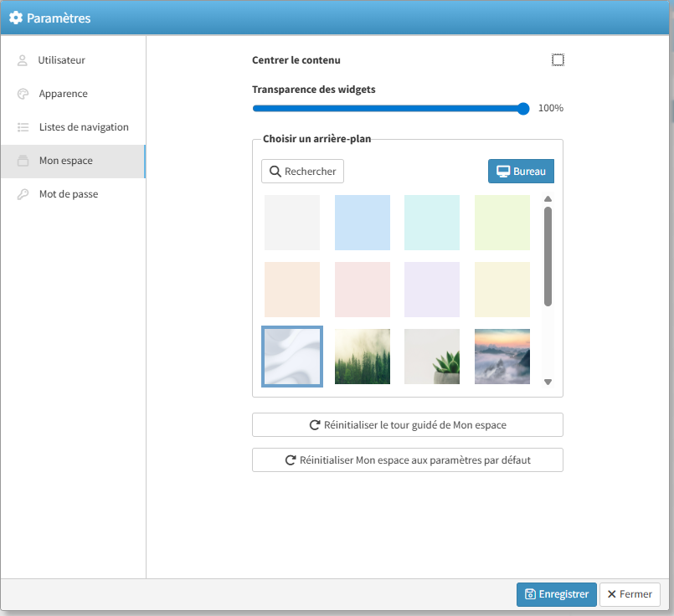Switch to the Mot de passe section
The width and height of the screenshot is (674, 616).
(68, 194)
